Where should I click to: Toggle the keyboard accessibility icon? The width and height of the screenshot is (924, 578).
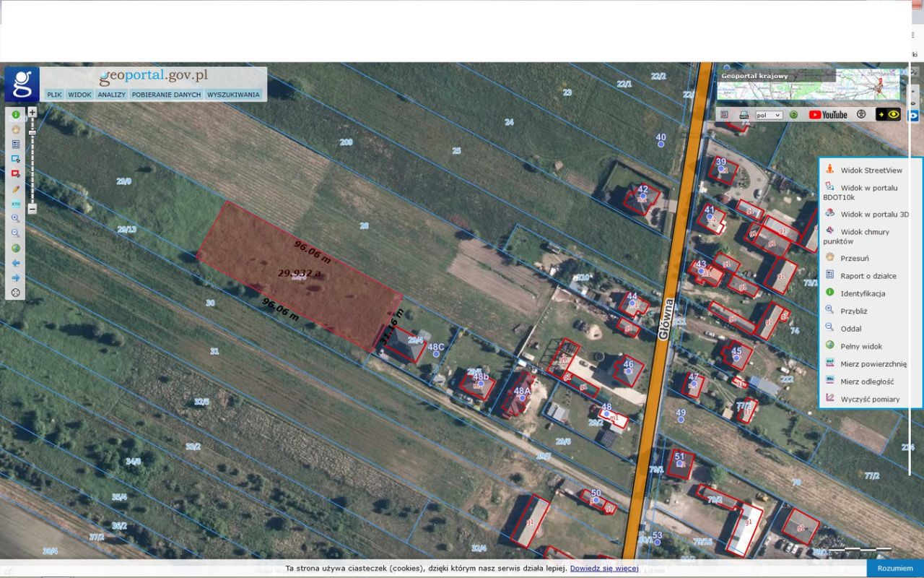click(724, 114)
